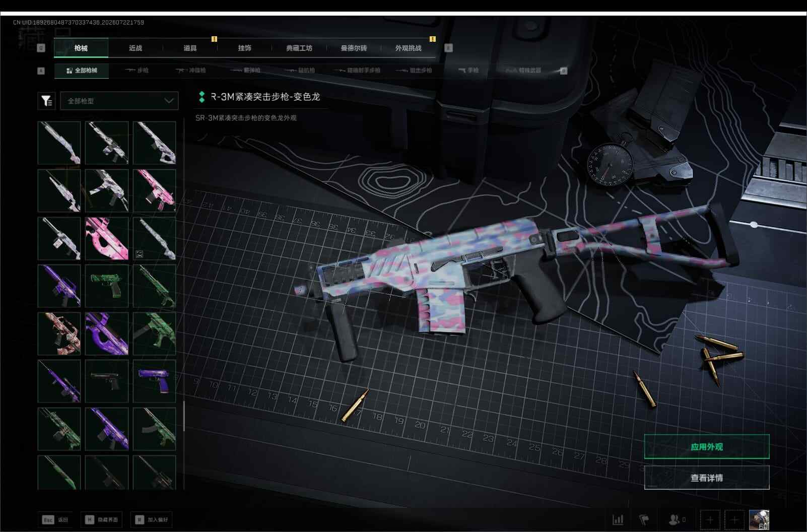Click the A previous-category key hint
This screenshot has height=532, width=807.
click(41, 71)
